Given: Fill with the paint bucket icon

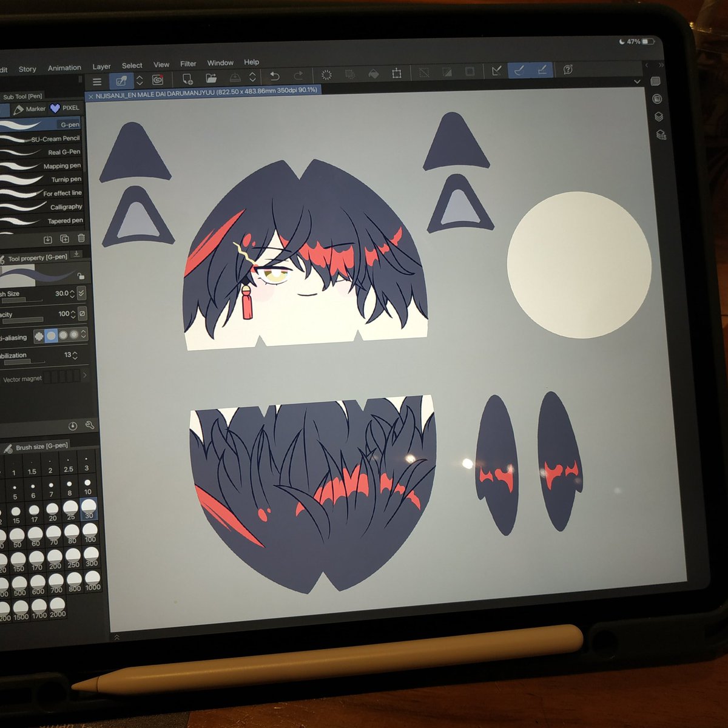Looking at the screenshot, I should click(x=373, y=74).
